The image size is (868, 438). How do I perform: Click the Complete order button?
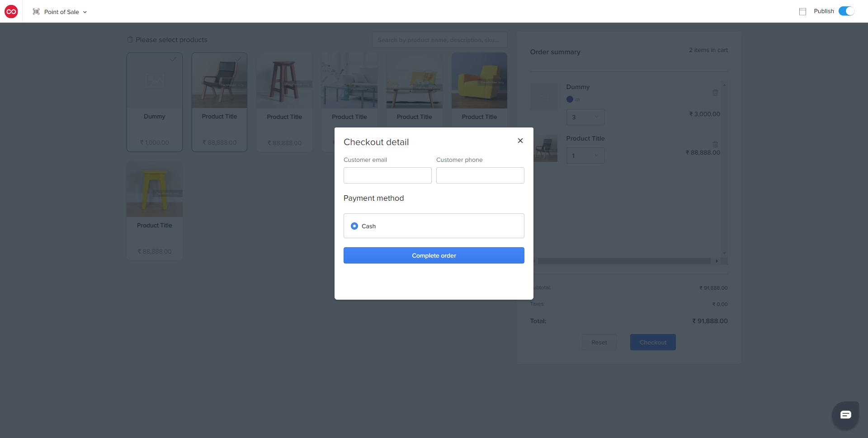click(x=434, y=255)
